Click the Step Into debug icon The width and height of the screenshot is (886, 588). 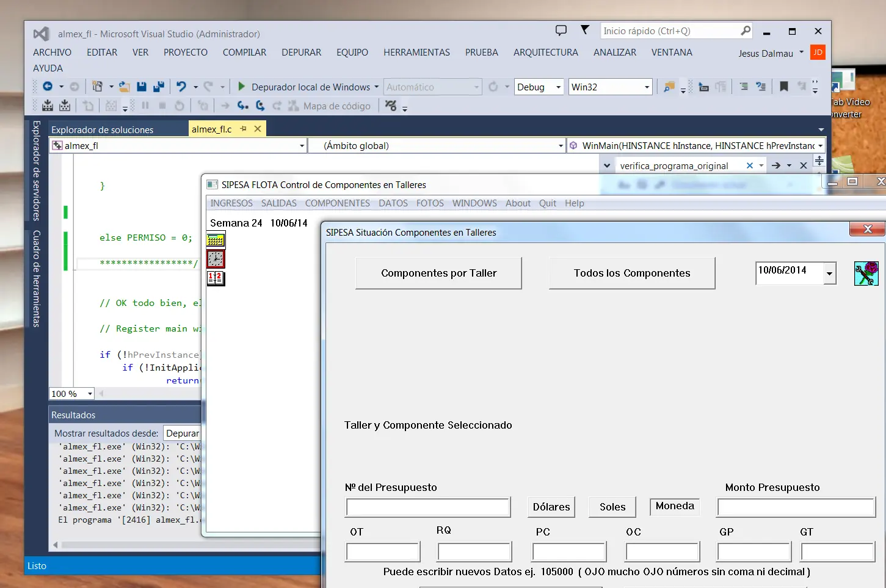[x=243, y=106]
